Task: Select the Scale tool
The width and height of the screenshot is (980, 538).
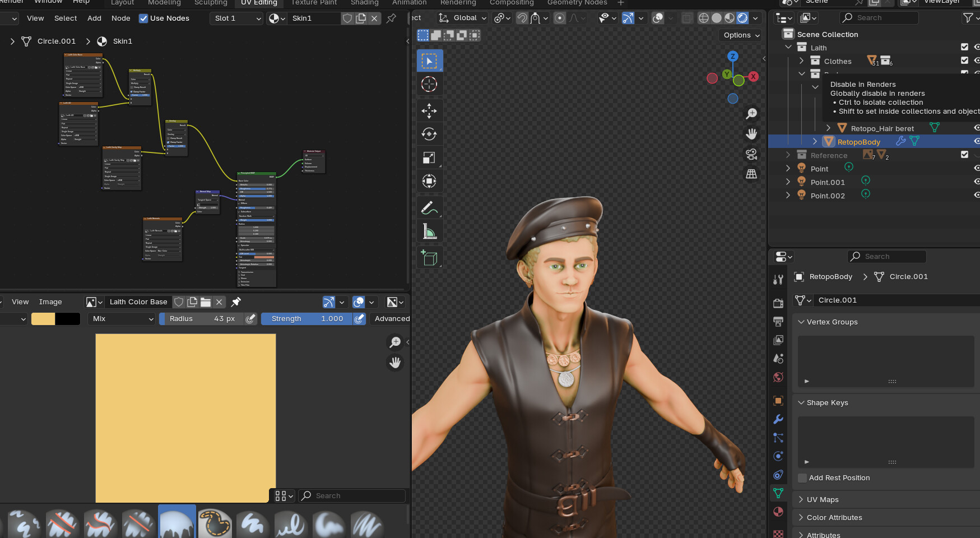Action: pos(429,157)
